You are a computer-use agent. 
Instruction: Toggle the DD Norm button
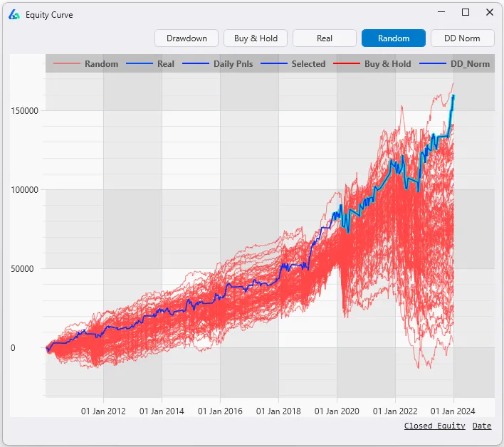point(462,38)
